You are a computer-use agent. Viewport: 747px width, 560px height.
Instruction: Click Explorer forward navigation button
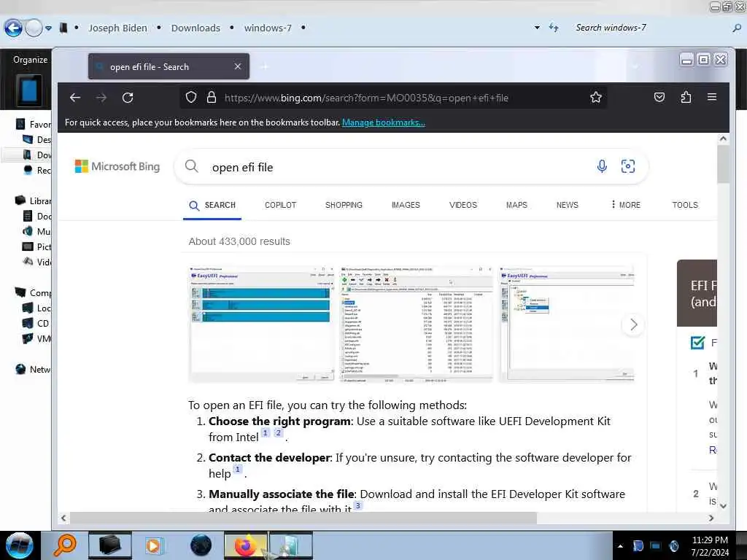click(34, 28)
